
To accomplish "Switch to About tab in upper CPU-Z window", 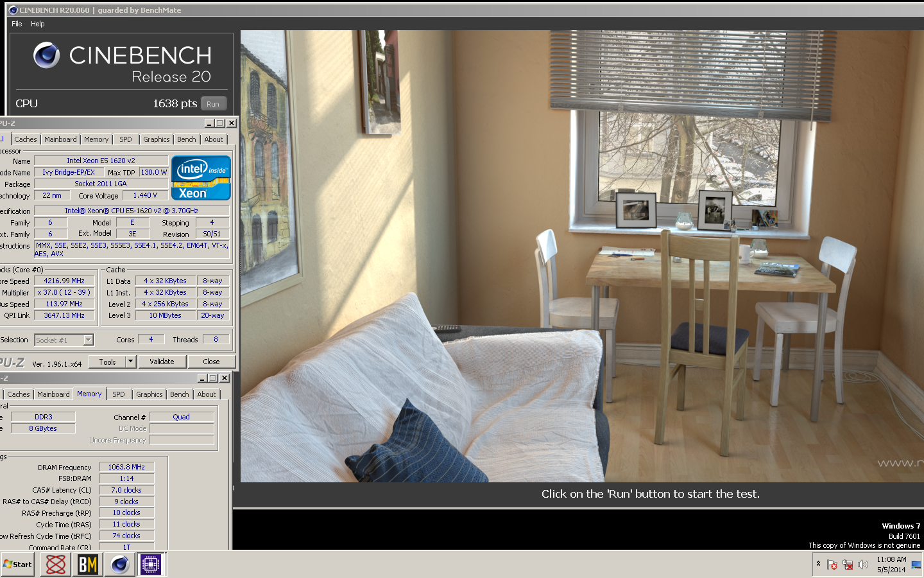I will (214, 139).
